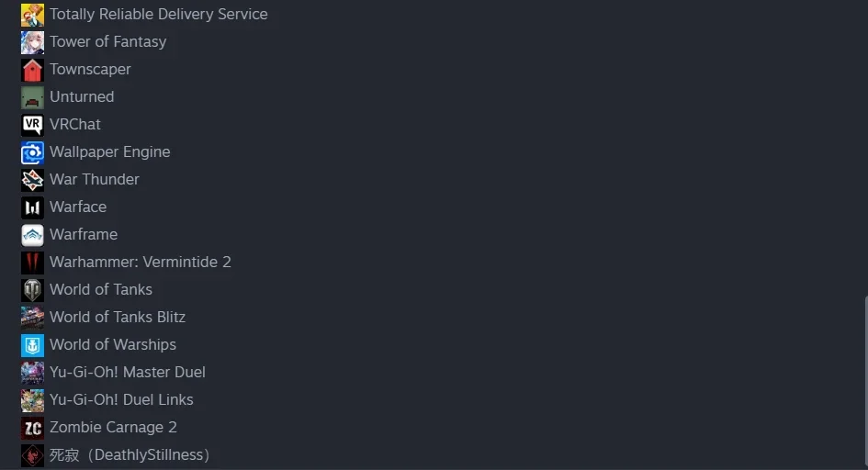Select Yu-Gi-Oh! Duel Links title
This screenshot has width=868, height=470.
point(121,400)
